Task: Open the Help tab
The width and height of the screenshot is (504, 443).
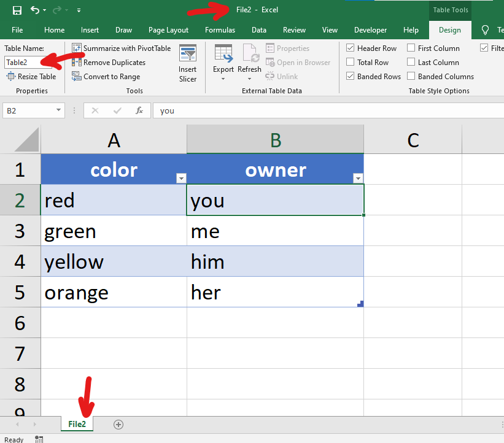Action: pyautogui.click(x=411, y=30)
